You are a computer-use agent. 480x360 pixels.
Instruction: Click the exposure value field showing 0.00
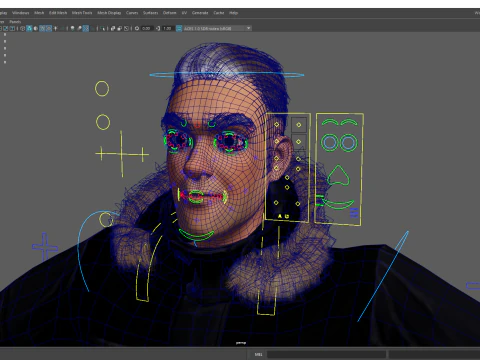point(146,28)
